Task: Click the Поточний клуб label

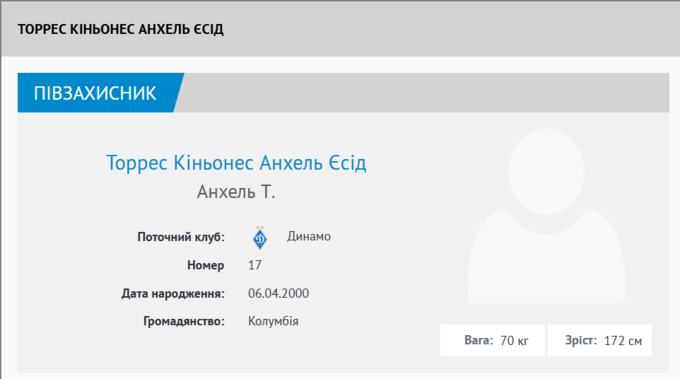Action: tap(181, 237)
